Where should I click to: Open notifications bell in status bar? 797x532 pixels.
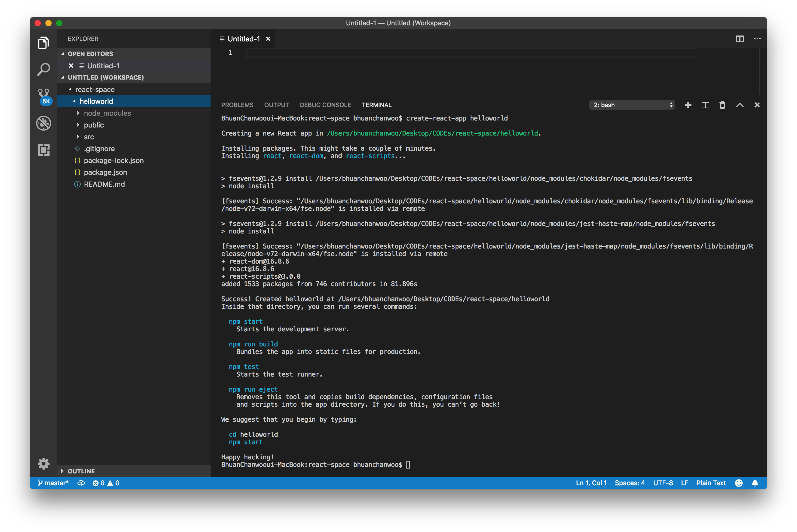click(x=755, y=483)
